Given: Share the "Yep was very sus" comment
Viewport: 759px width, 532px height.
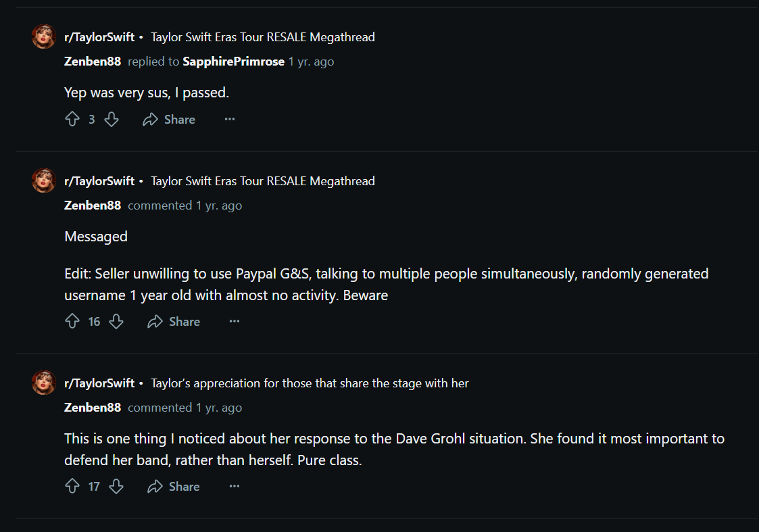Looking at the screenshot, I should tap(169, 120).
